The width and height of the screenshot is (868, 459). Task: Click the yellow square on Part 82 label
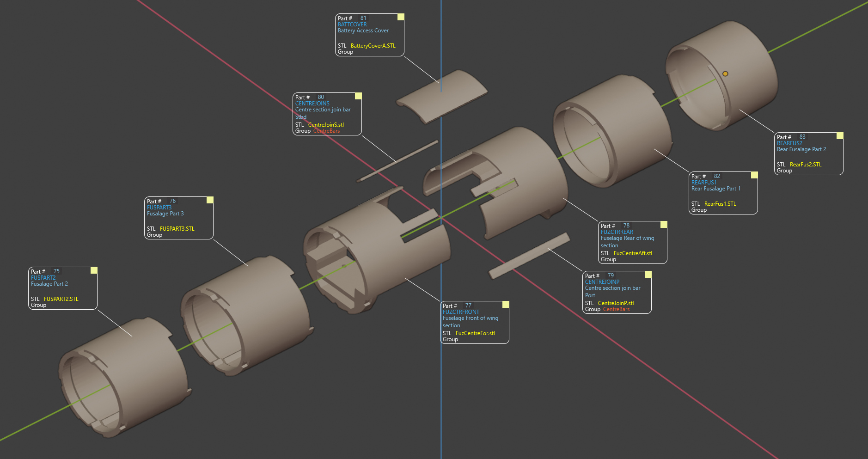pos(754,175)
